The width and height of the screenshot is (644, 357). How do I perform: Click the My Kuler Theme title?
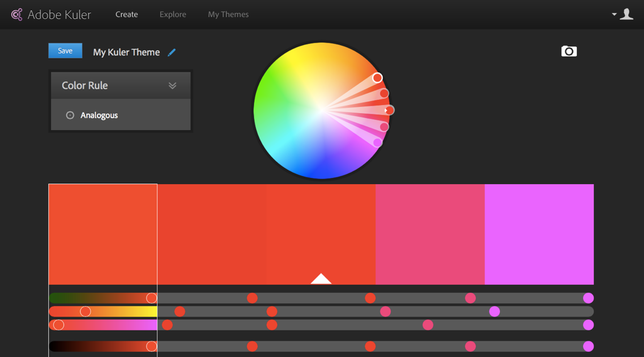126,53
